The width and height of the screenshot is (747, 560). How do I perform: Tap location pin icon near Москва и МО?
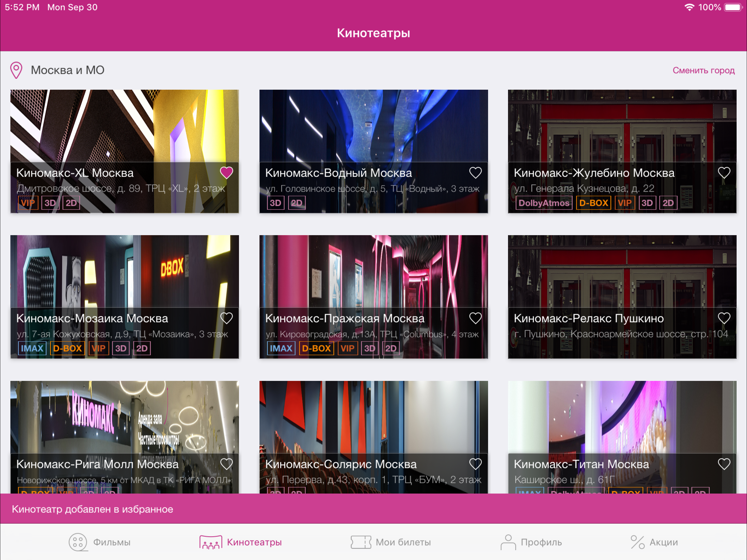16,70
